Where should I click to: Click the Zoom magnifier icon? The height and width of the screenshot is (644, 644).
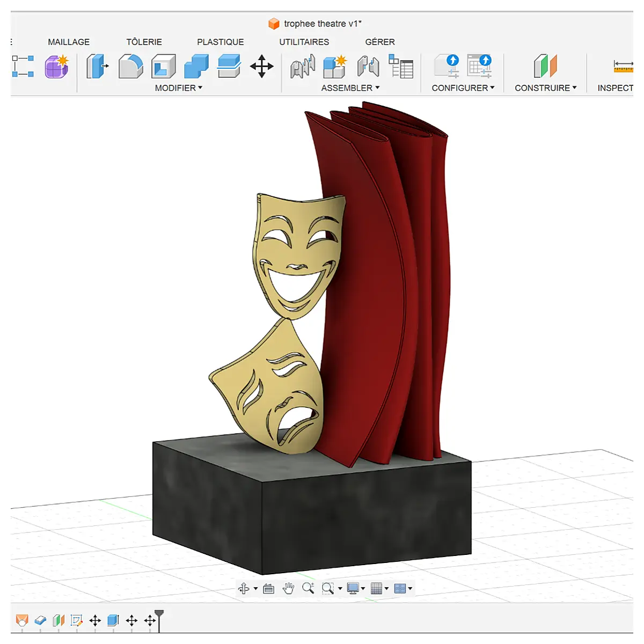(x=308, y=589)
